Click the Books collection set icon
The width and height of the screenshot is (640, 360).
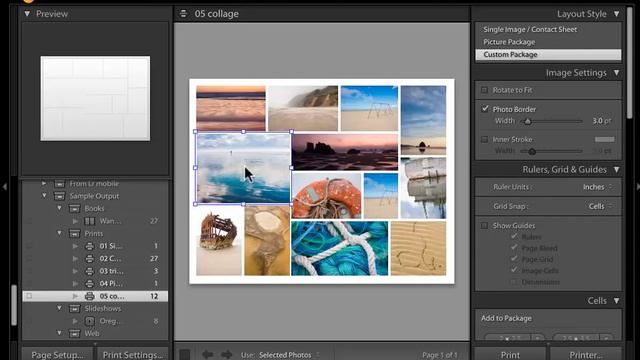(x=75, y=209)
